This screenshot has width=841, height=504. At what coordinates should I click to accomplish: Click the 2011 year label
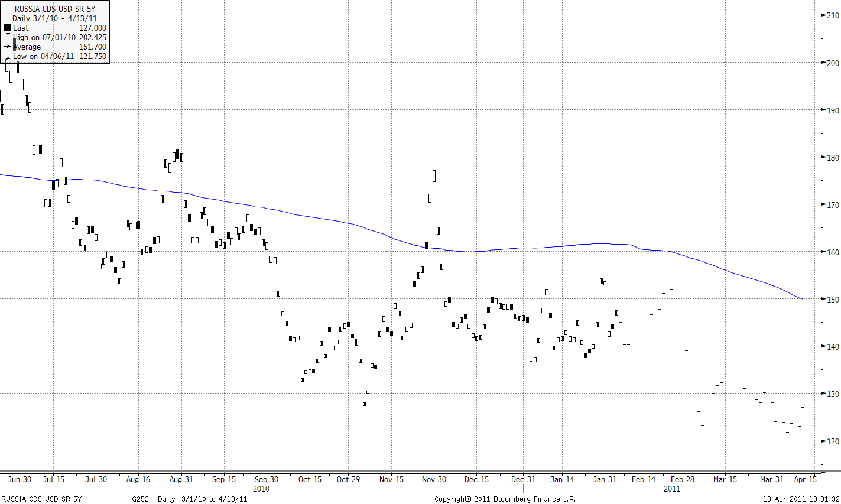pyautogui.click(x=672, y=489)
